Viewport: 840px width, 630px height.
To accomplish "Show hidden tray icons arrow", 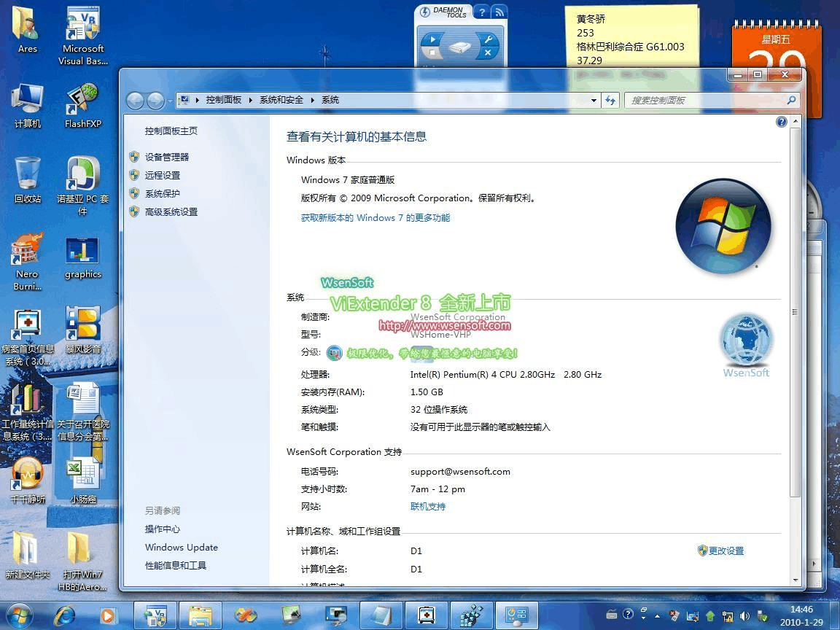I will (x=657, y=616).
